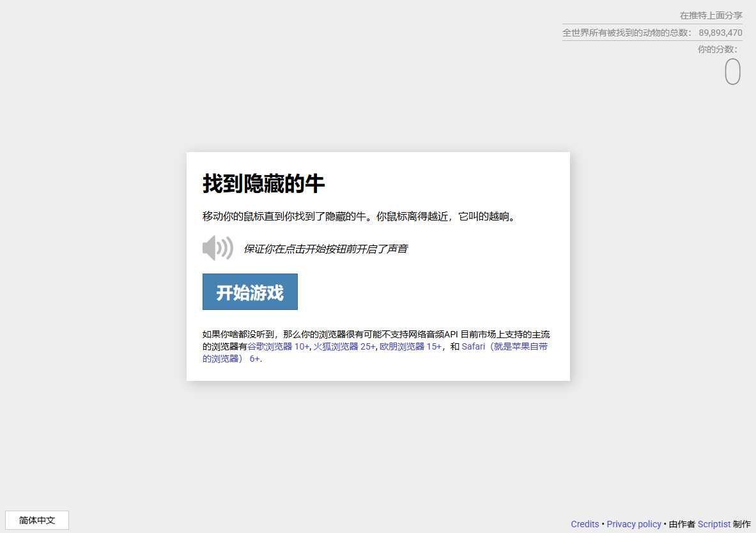Click the 你的分数 score label
The height and width of the screenshot is (533, 756).
(x=717, y=49)
